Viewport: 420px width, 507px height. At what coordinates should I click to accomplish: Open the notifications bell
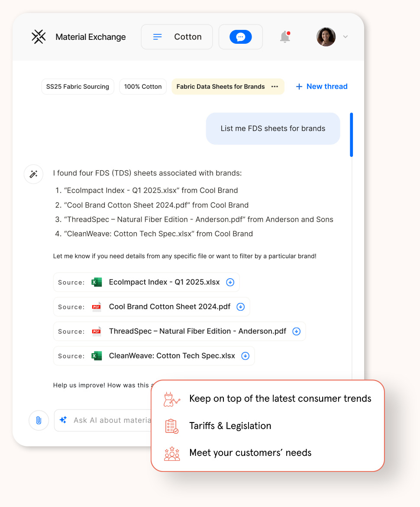[285, 37]
